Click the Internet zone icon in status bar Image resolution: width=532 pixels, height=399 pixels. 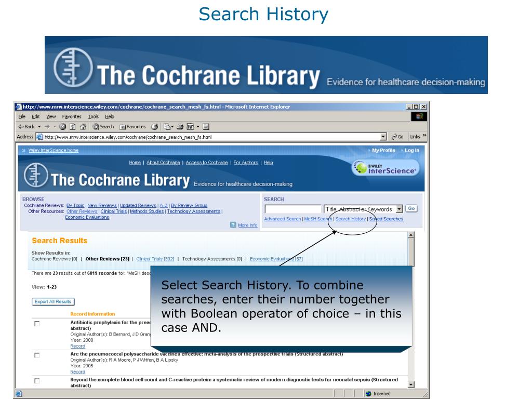[x=368, y=394]
